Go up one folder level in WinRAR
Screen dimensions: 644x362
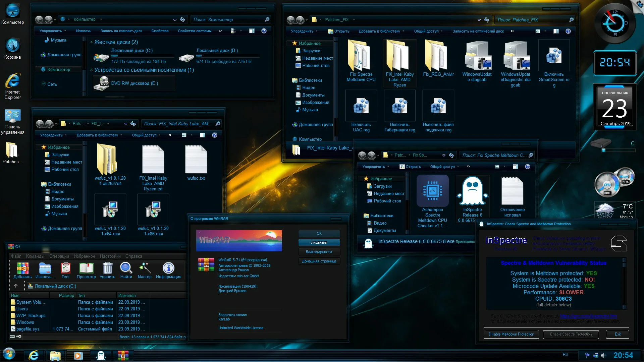pos(16,286)
